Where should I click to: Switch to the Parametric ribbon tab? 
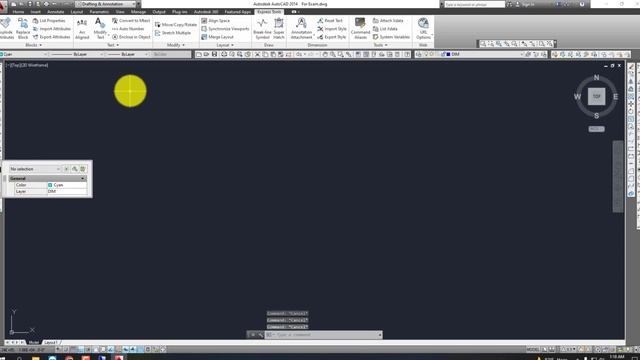(x=99, y=12)
